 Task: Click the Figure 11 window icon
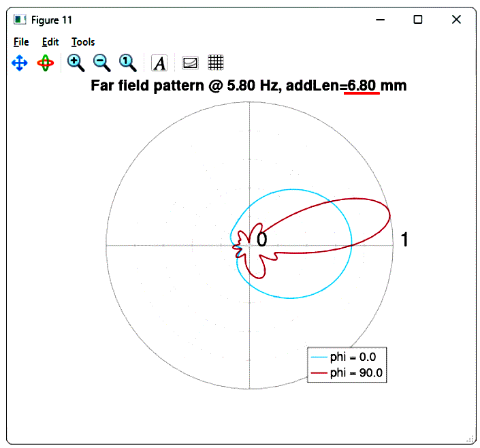coord(20,20)
